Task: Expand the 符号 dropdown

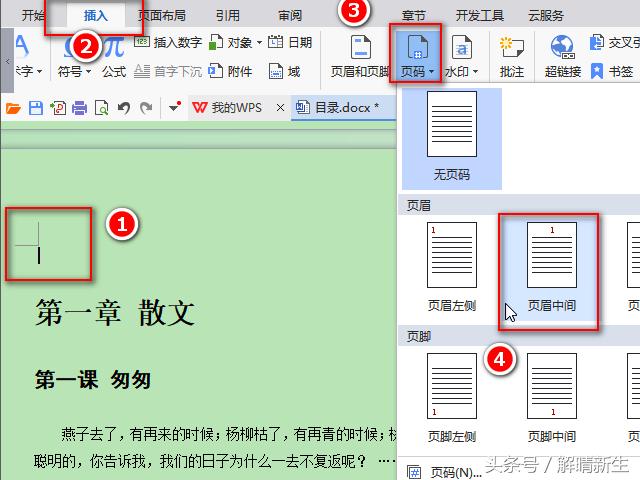Action: coord(89,72)
